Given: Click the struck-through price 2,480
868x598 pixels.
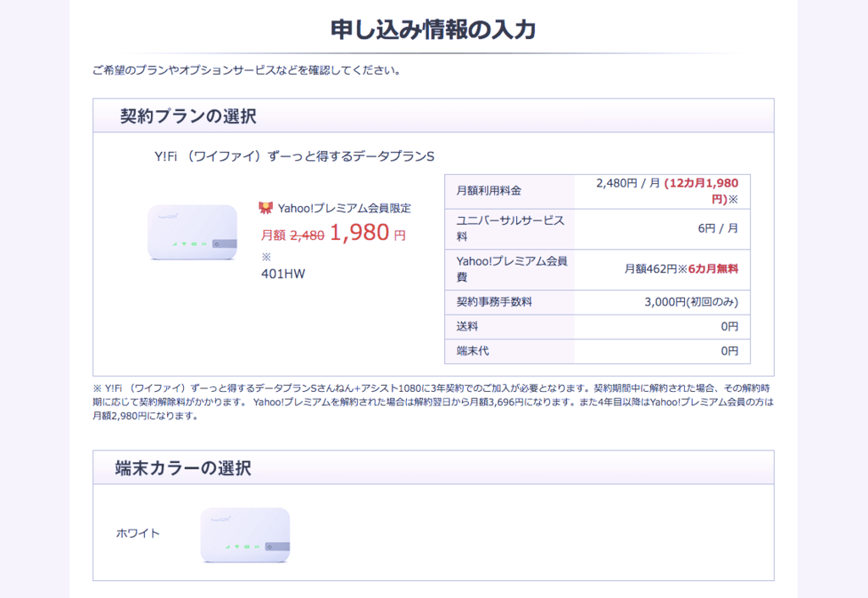Looking at the screenshot, I should pyautogui.click(x=307, y=235).
